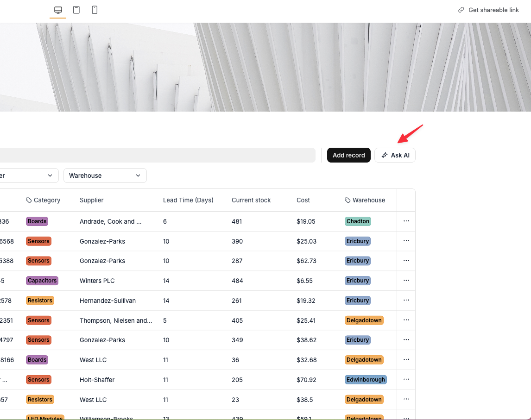Viewport: 531px width, 420px height.
Task: Open row menu for West LLC $32.68 row
Action: 406,360
